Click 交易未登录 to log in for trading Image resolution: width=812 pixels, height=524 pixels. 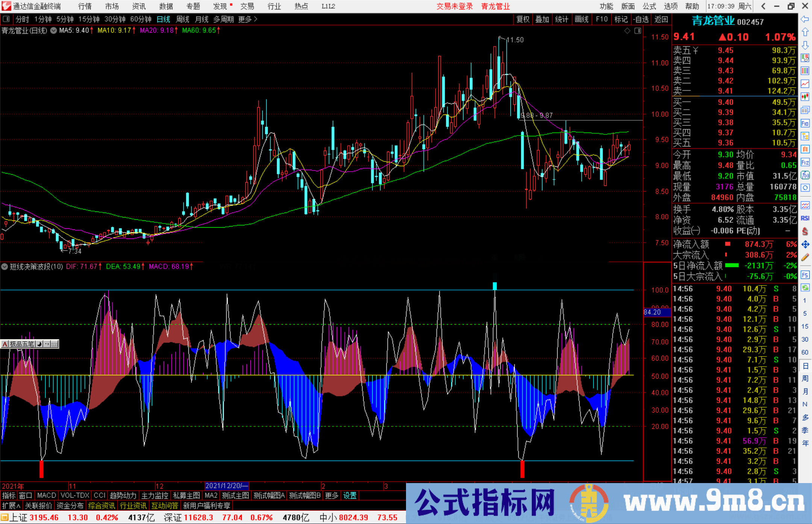454,6
